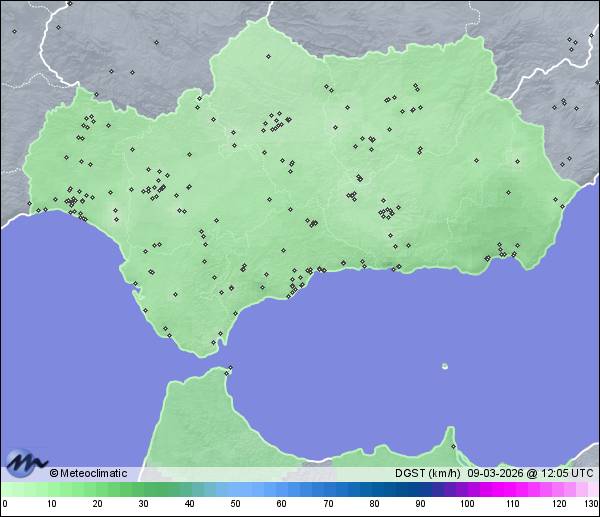
Task: Select the station marker at Spain's southern tip
Action: [x=213, y=344]
